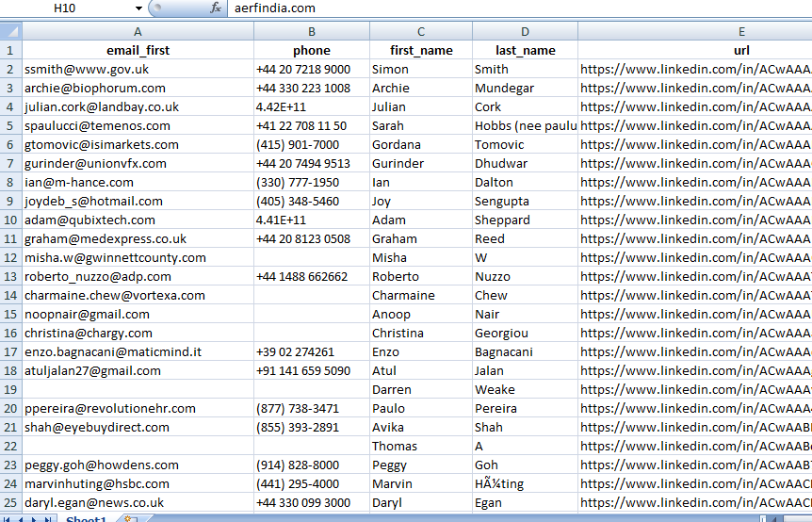The height and width of the screenshot is (522, 812).
Task: Click the email_first header cell
Action: coord(138,50)
